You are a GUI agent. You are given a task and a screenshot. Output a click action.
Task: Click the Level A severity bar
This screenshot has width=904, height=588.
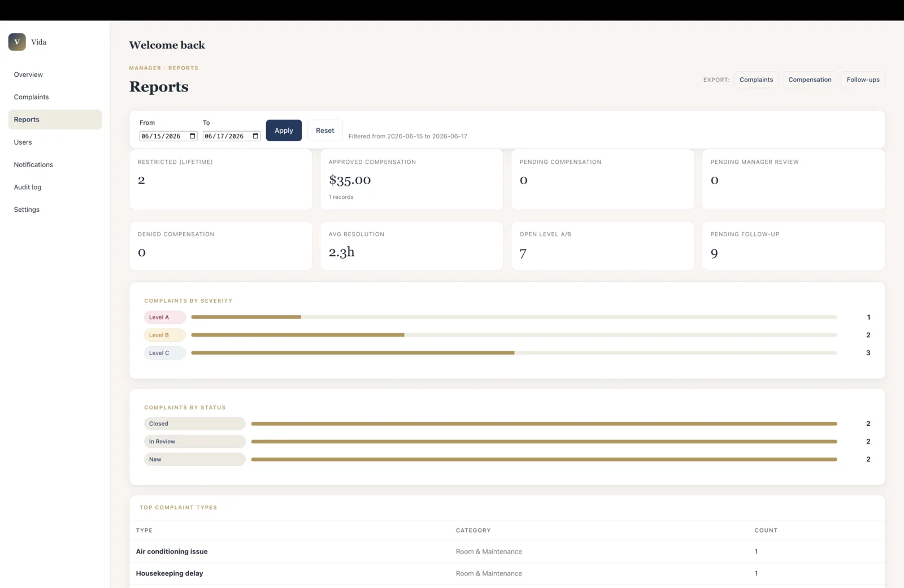point(514,317)
